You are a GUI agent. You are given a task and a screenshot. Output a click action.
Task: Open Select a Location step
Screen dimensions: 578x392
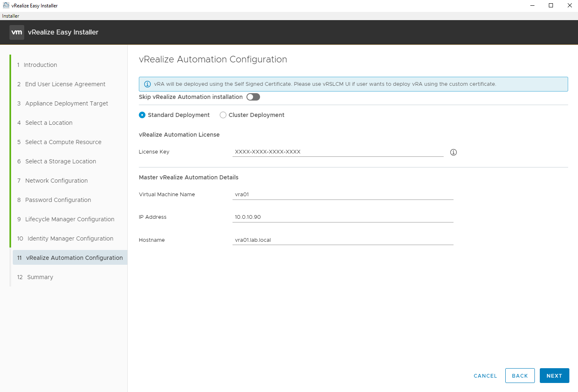[45, 123]
